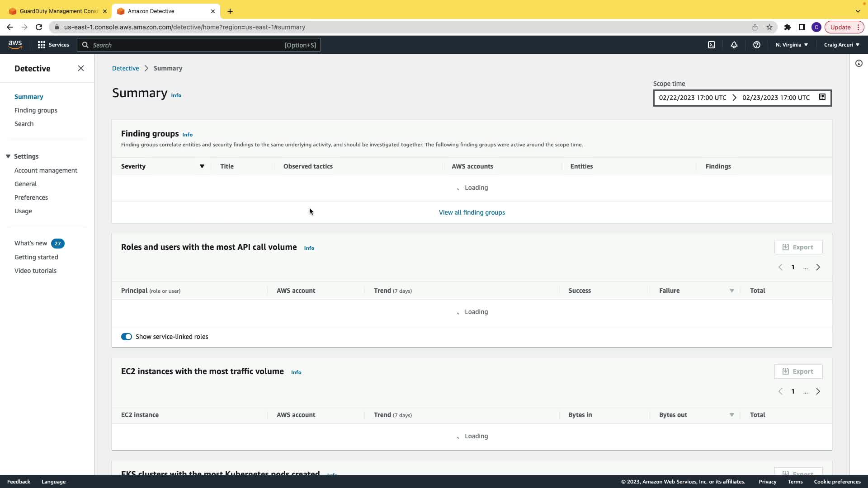Toggle Show service-linked roles switch

tap(127, 337)
